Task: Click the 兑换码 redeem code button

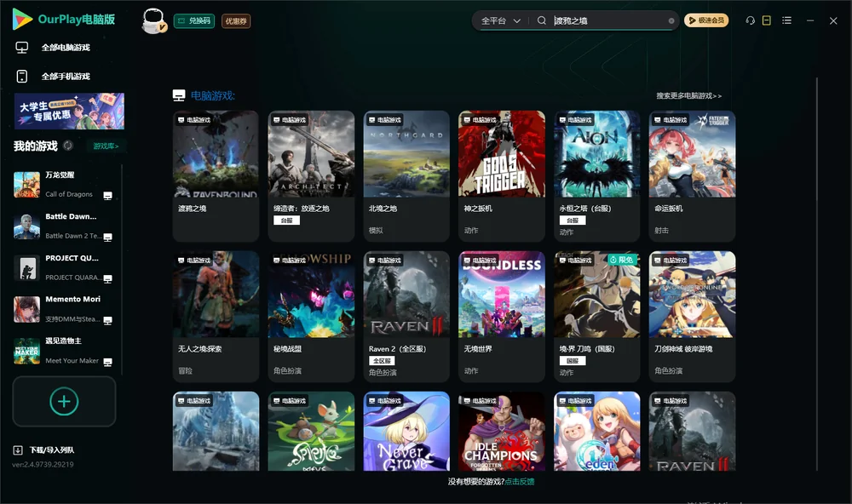Action: (194, 20)
